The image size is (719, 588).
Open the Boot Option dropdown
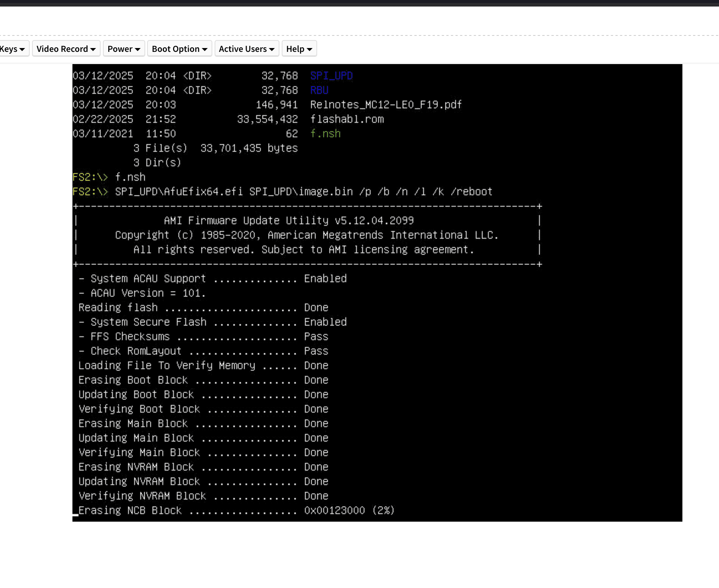coord(180,49)
